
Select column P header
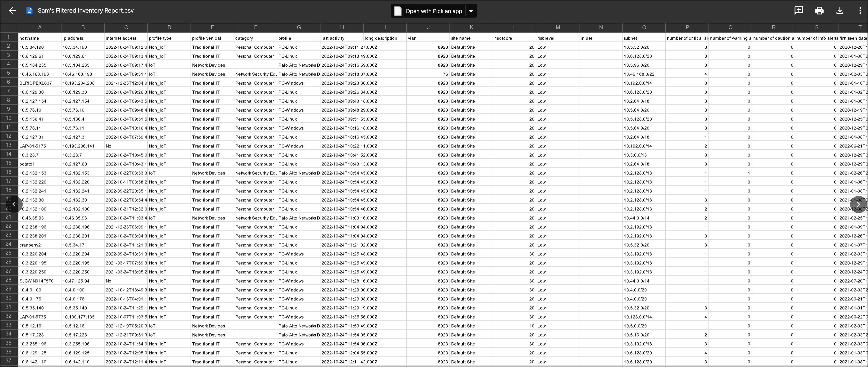687,27
